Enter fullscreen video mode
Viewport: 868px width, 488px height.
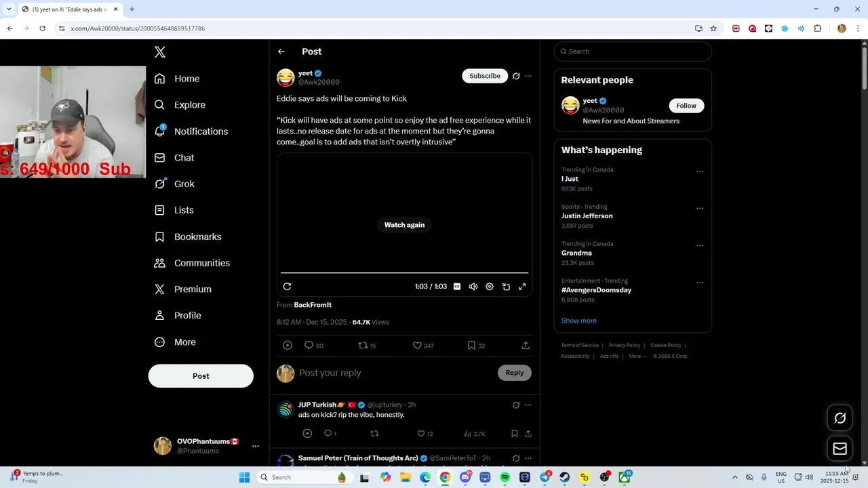(522, 287)
